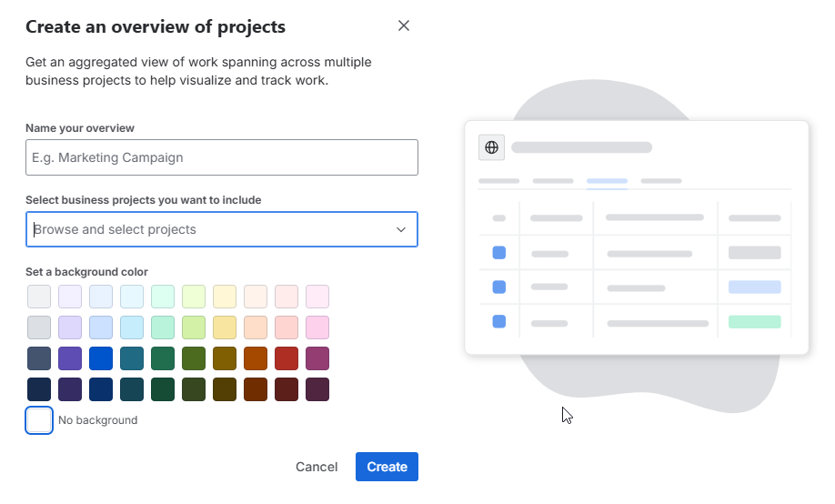
Task: Set the dark olive swatch in bottom row
Action: [x=194, y=389]
